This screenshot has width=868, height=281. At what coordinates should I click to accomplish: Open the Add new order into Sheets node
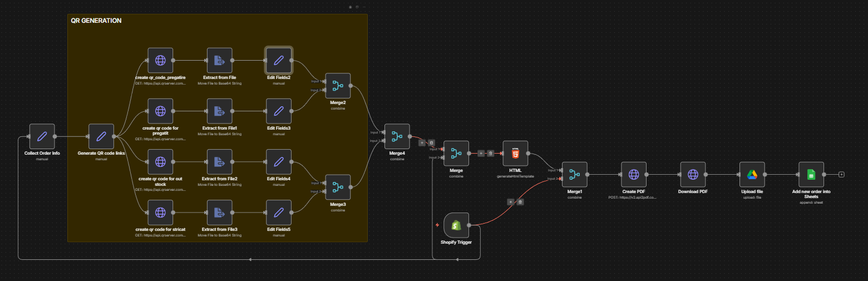point(811,175)
